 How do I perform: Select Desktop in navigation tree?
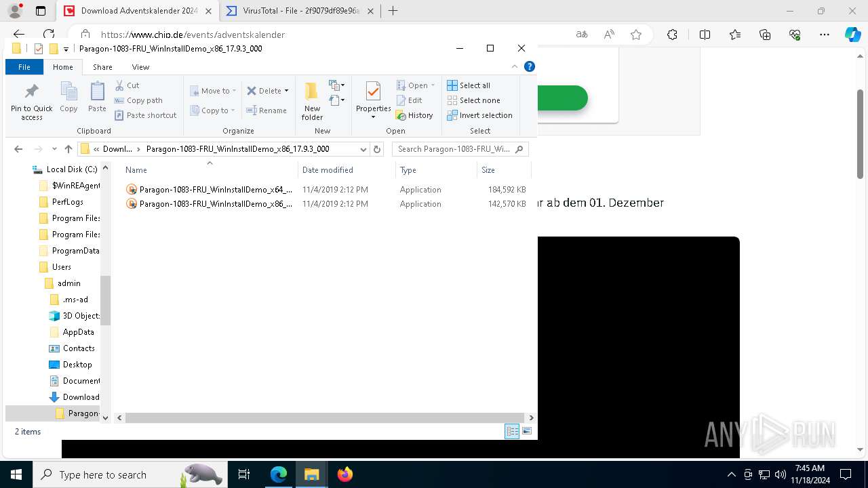click(77, 365)
